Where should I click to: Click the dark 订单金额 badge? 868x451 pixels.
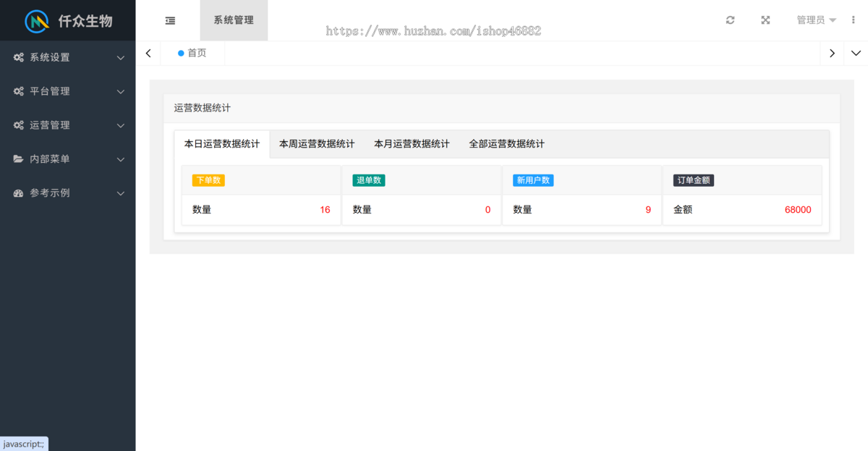tap(694, 180)
